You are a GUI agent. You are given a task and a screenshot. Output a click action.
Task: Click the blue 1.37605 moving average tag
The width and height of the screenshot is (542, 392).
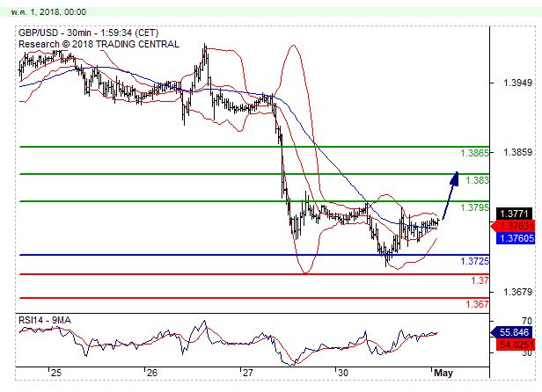[516, 238]
